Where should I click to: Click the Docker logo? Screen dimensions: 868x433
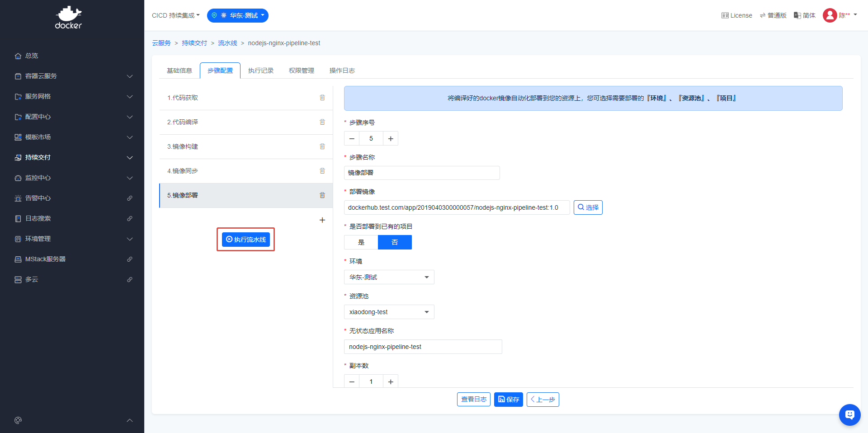(69, 18)
